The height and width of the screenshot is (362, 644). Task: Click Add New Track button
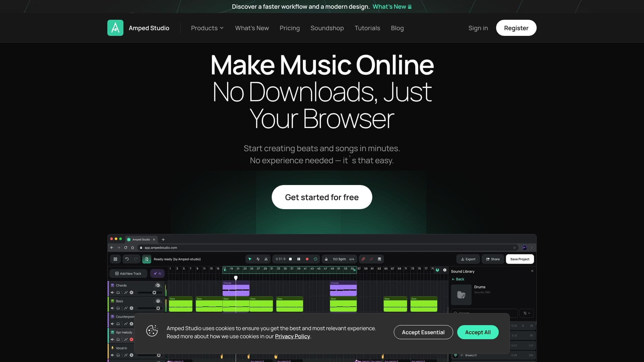coord(128,274)
